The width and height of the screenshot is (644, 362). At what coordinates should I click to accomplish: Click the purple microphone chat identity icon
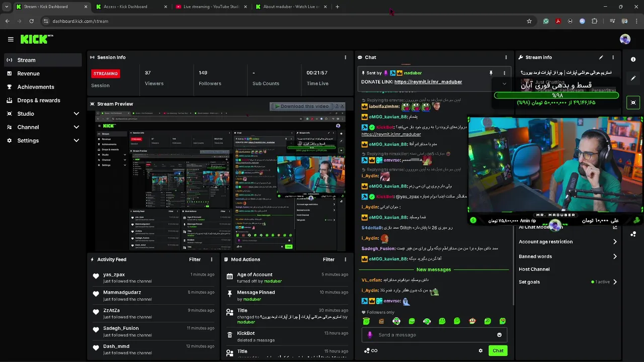click(x=370, y=335)
